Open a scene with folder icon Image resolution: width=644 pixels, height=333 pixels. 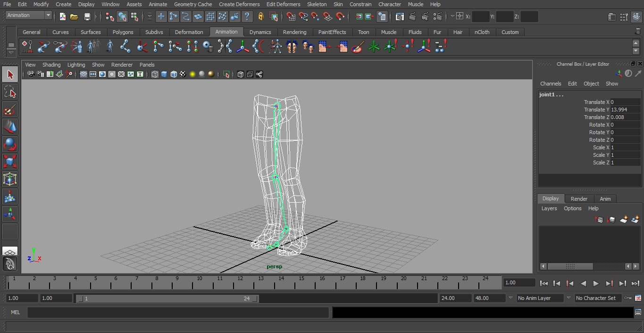point(74,17)
